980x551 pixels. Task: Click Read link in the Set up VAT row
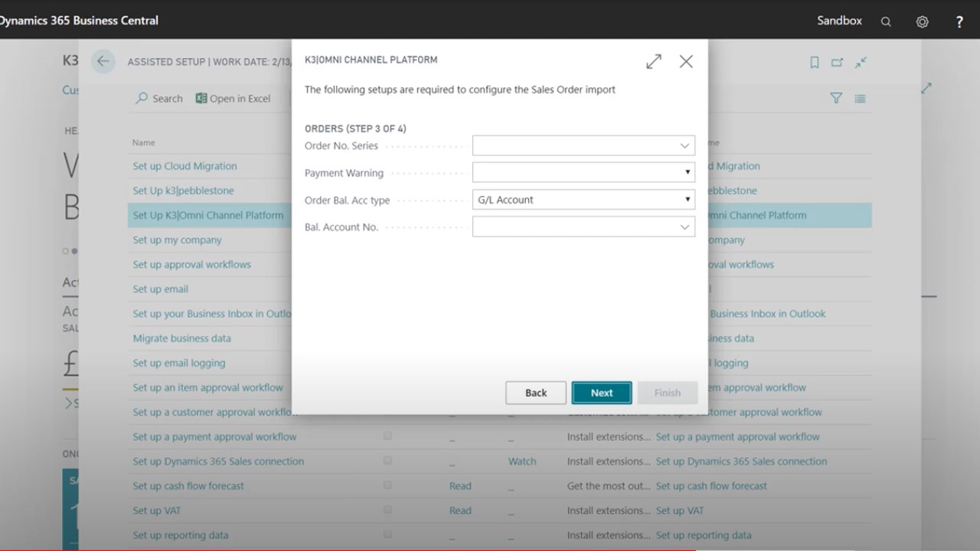coord(460,510)
